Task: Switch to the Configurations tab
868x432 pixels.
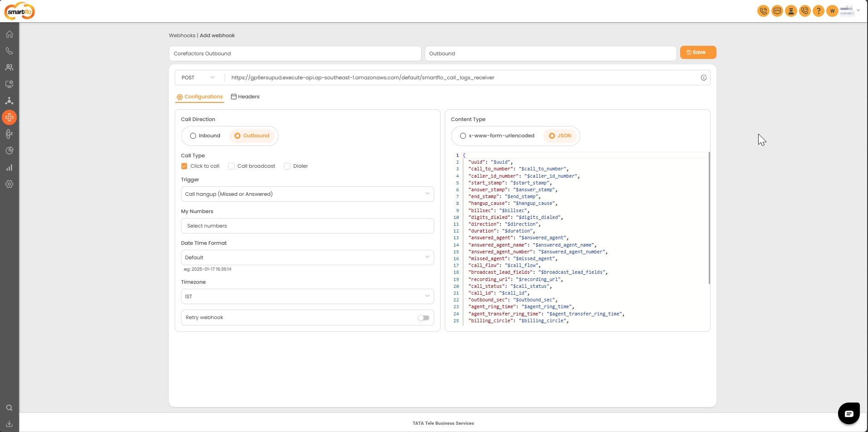Action: pos(200,97)
